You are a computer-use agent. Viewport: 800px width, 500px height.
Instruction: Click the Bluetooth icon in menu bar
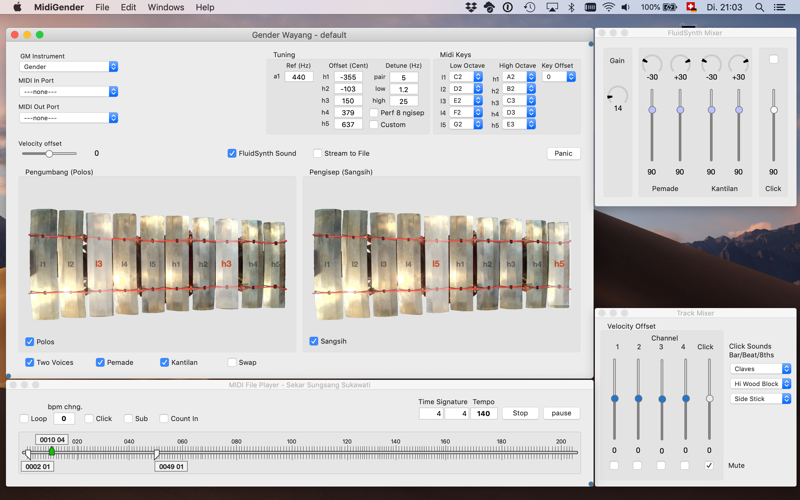[571, 7]
